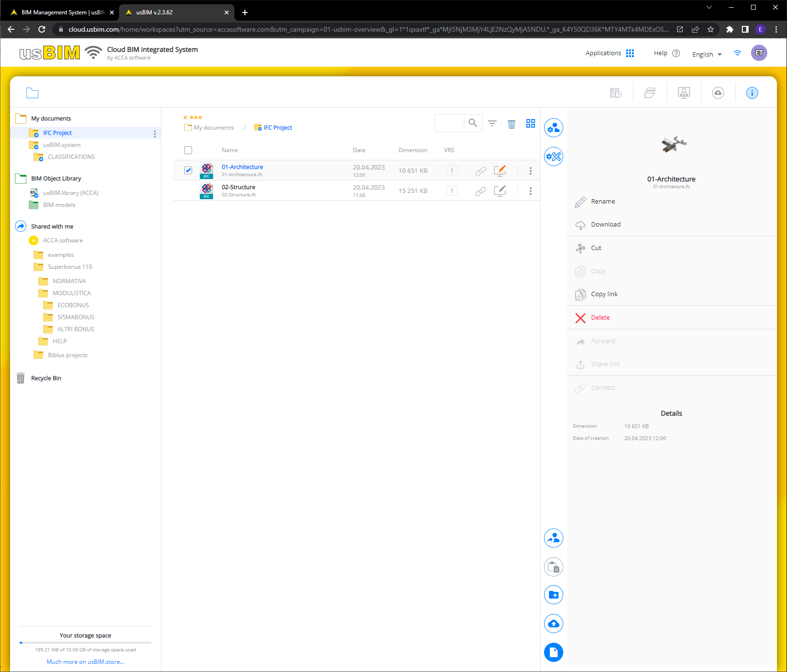Click the edit icon on 02-Structure row
787x672 pixels.
pyautogui.click(x=500, y=191)
